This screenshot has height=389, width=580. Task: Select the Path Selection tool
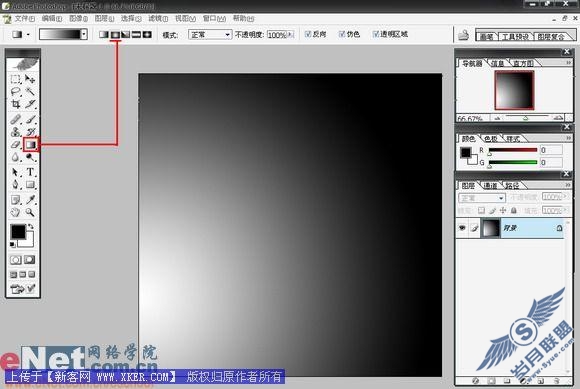coord(15,172)
